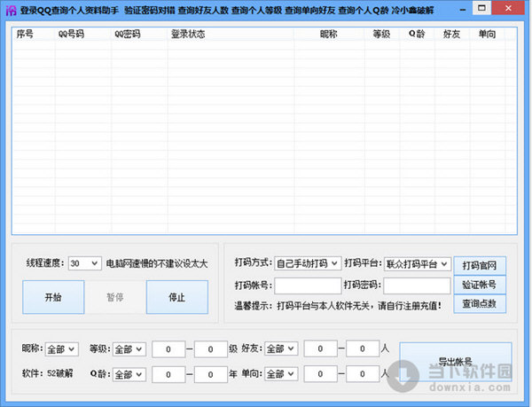This screenshot has height=407, width=532.
Task: Click the 等级 column header
Action: coord(382,35)
